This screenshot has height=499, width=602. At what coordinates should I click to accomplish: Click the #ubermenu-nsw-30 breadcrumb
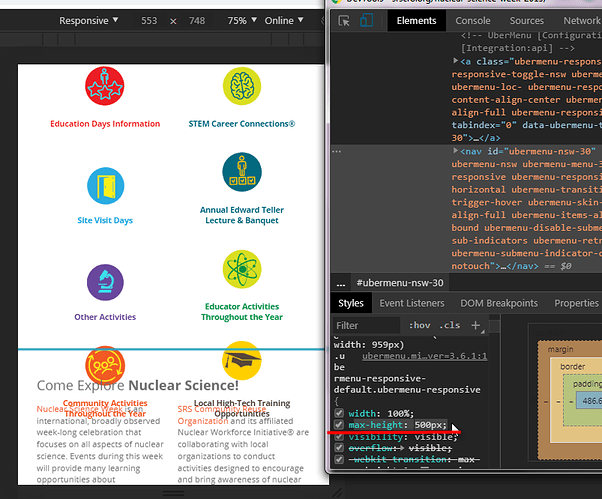[400, 283]
